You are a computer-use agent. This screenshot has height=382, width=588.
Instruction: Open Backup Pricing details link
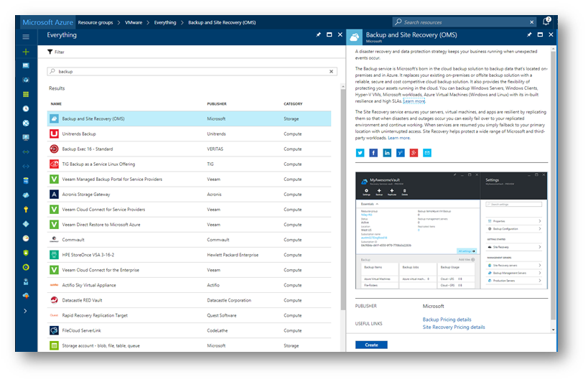(x=447, y=320)
